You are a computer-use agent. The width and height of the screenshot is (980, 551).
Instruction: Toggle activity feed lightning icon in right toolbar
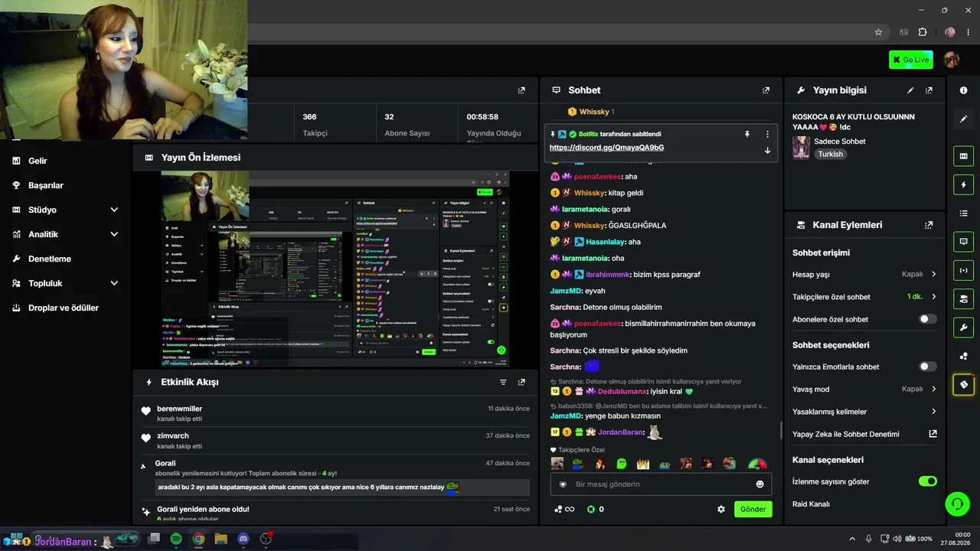click(x=963, y=184)
